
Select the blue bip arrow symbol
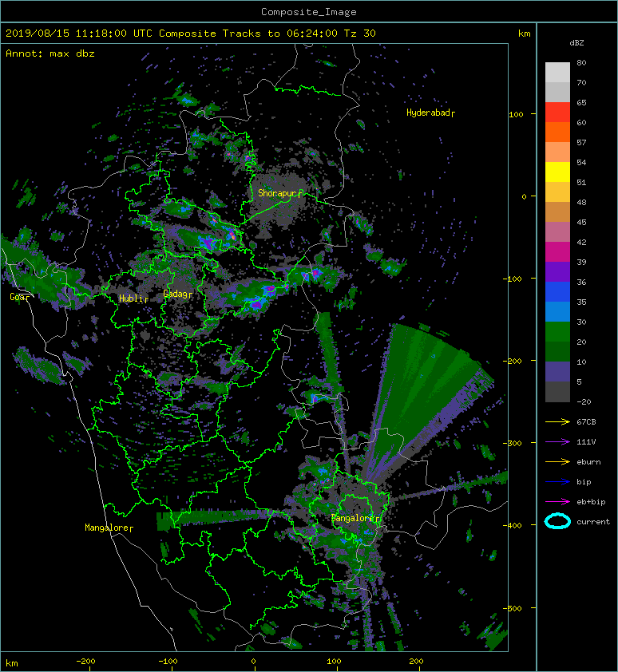(x=557, y=482)
